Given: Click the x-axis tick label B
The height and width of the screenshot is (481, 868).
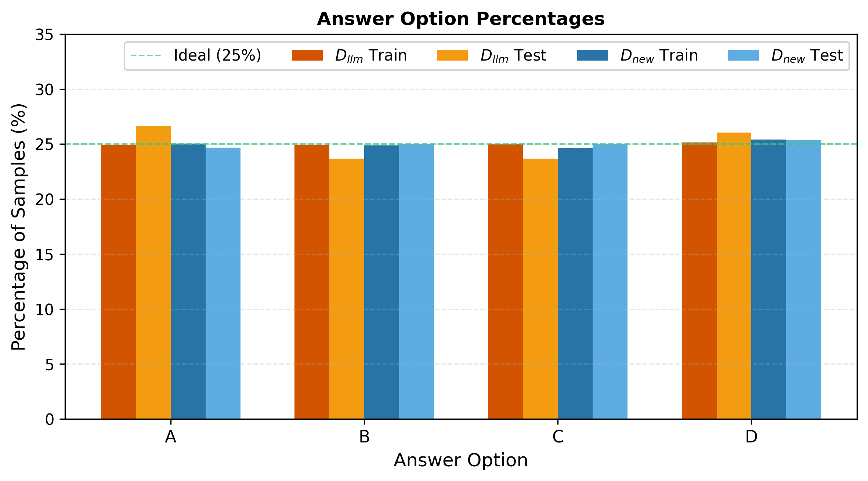Looking at the screenshot, I should click(364, 437).
